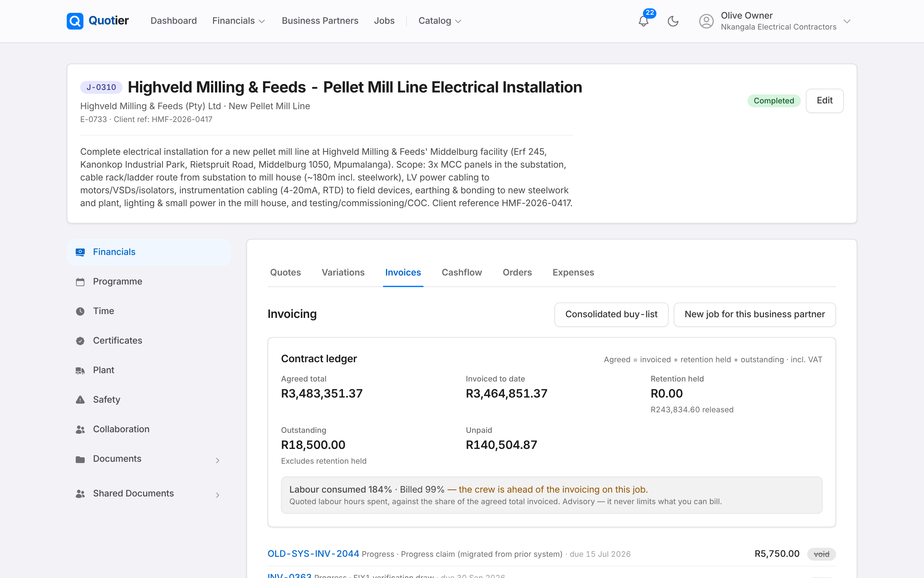Click the Certificates badge icon
Viewport: 924px width, 578px height.
tap(80, 341)
